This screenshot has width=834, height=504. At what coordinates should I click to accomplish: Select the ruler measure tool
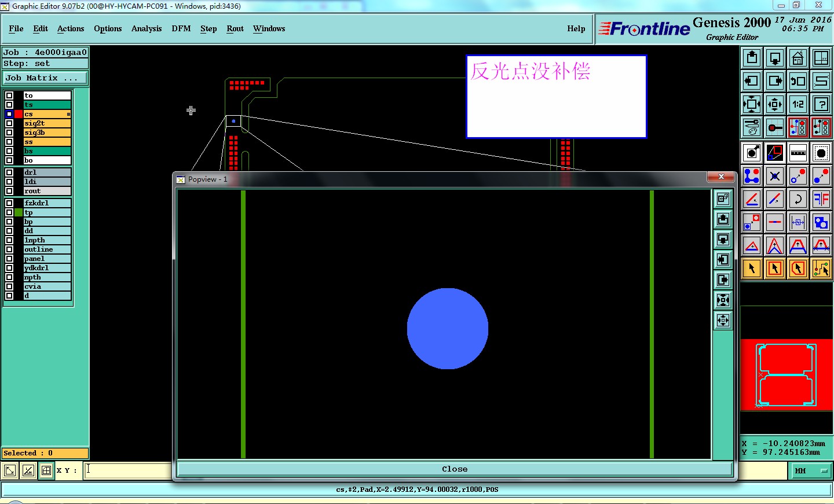pos(798,153)
